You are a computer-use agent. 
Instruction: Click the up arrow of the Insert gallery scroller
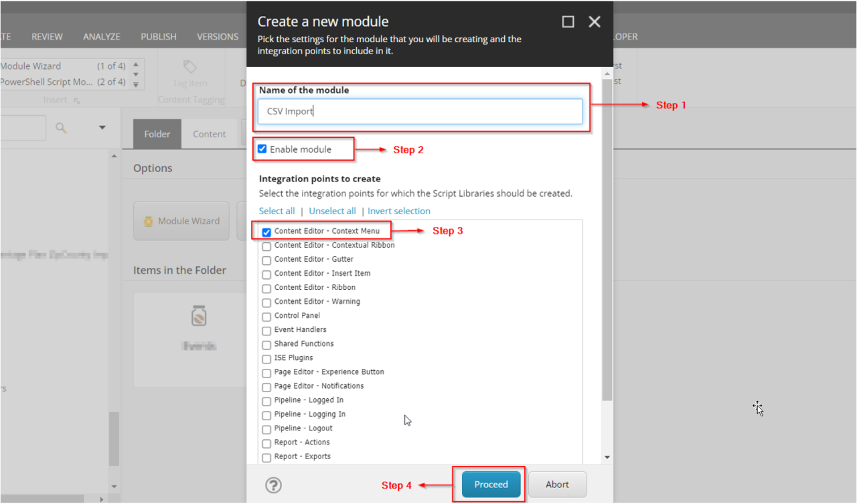[136, 65]
